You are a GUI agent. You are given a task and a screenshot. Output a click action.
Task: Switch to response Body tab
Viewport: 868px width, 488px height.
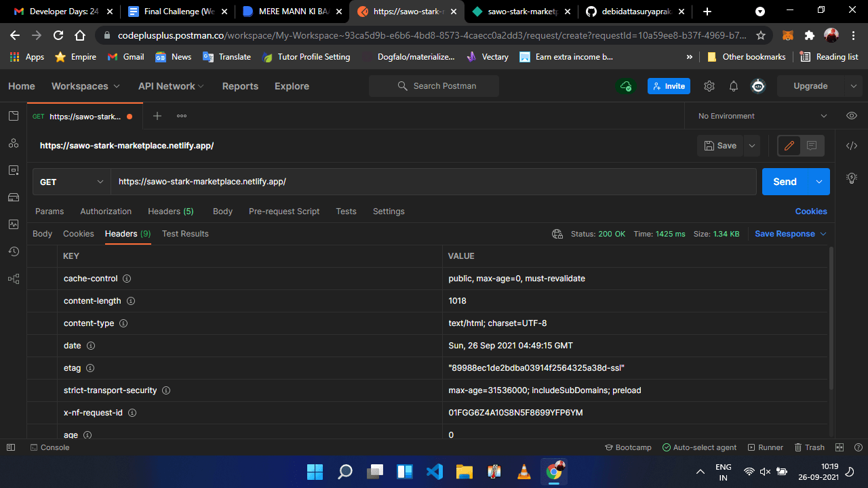[x=42, y=234]
